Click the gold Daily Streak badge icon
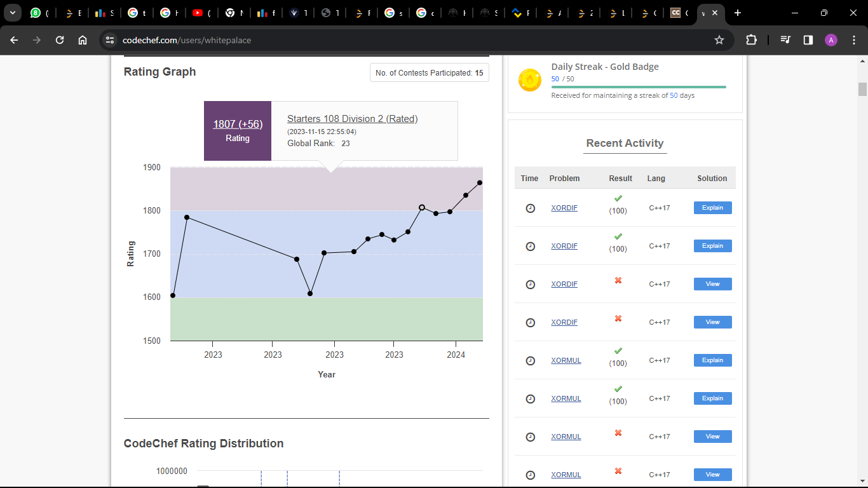This screenshot has width=868, height=488. 530,80
